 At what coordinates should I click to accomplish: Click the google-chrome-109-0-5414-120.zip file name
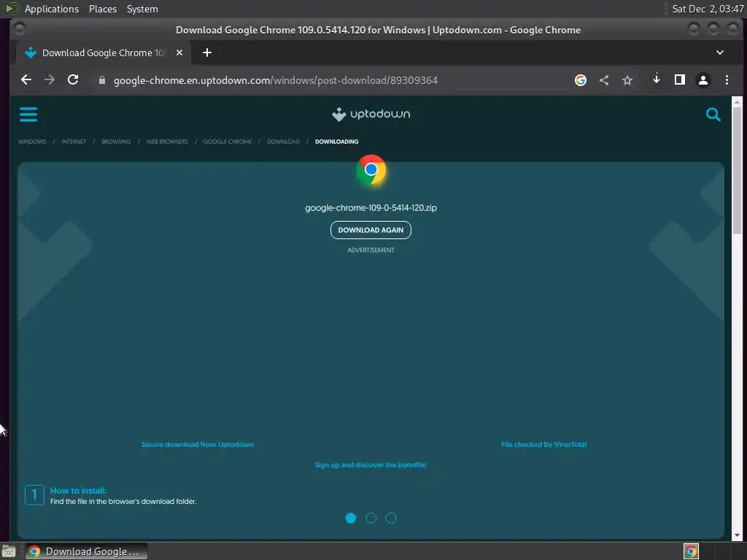point(371,208)
